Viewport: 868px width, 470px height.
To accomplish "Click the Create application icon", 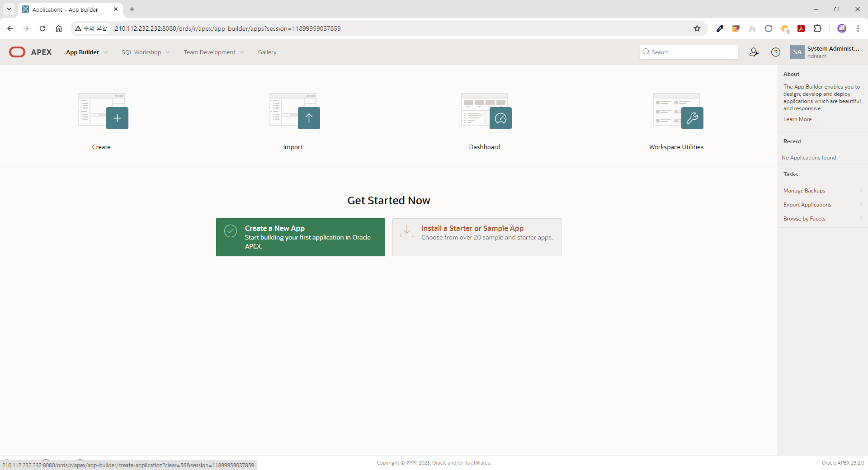I will tap(103, 111).
